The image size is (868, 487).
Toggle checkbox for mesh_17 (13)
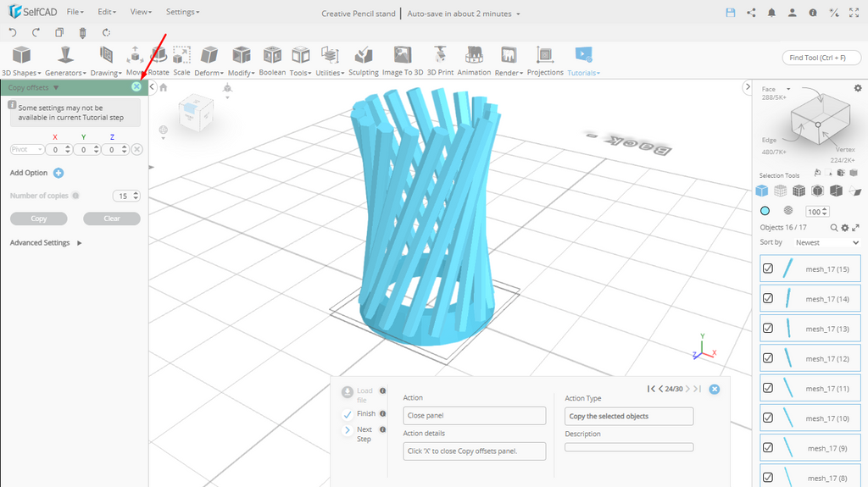click(x=768, y=328)
